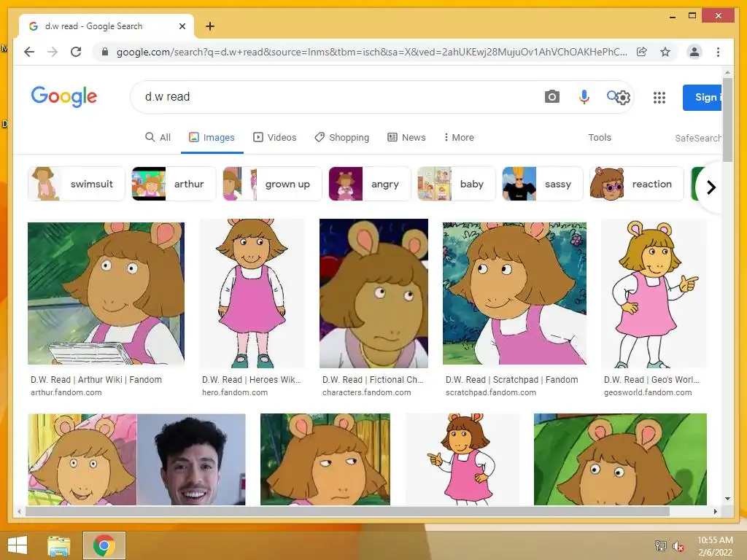Open the network icon in the system tray

click(660, 545)
